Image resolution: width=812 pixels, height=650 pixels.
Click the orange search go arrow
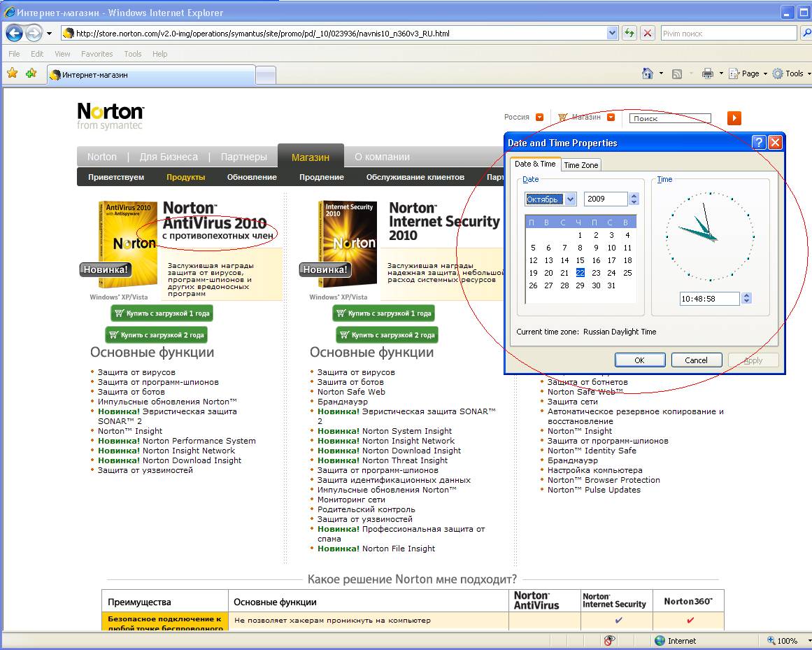tap(734, 118)
